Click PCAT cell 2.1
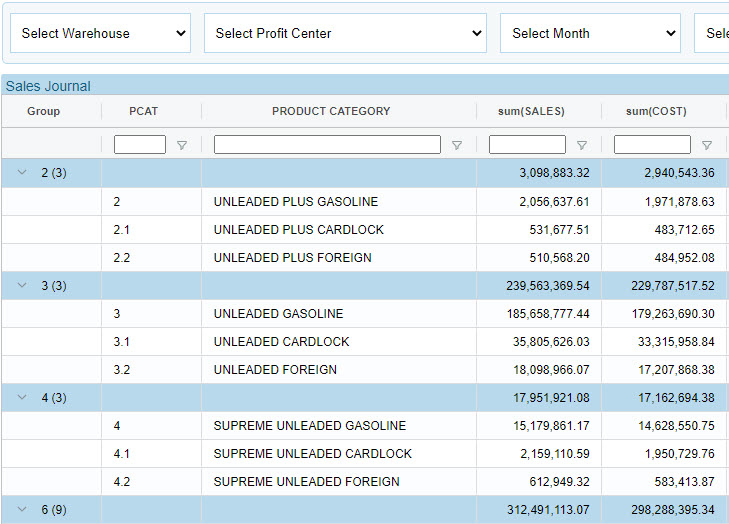Viewport: 729px width, 524px height. (121, 230)
